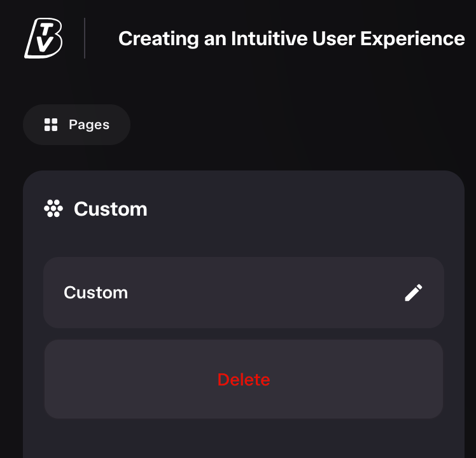Click the word Intuitive in the page title
The image size is (476, 458).
[x=269, y=39]
